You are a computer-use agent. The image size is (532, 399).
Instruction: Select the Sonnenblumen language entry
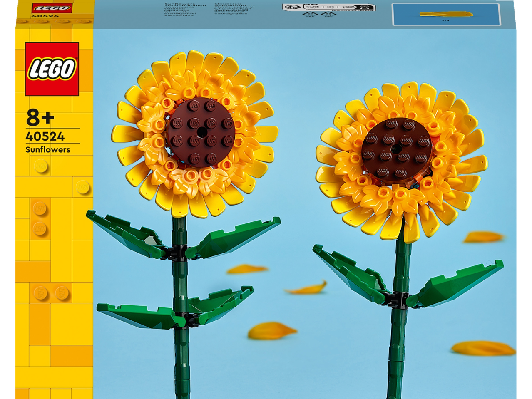click(186, 5)
